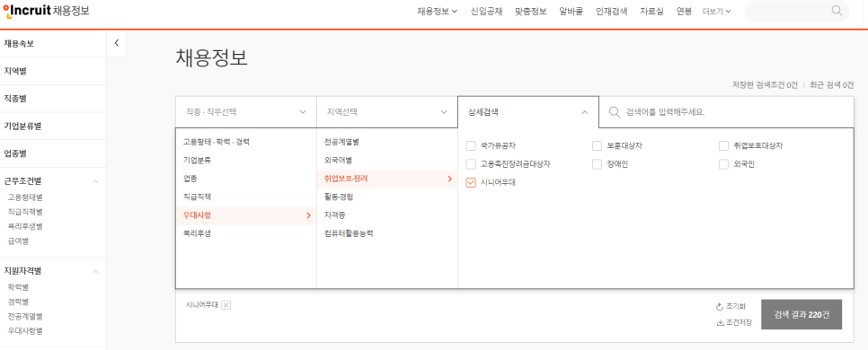The height and width of the screenshot is (350, 868).
Task: Expand the 더보기 menu
Action: (x=716, y=11)
